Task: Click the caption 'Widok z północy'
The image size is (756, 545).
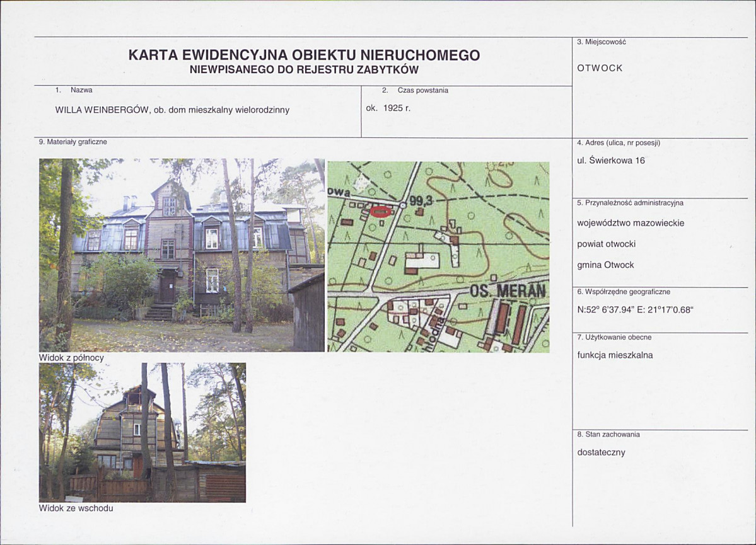Action: click(71, 358)
